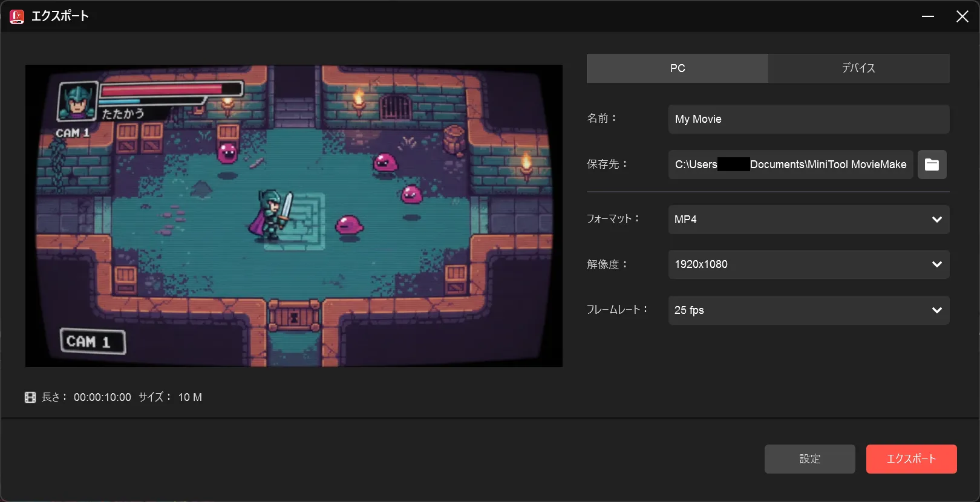
Task: Click the 設定 button
Action: click(810, 459)
